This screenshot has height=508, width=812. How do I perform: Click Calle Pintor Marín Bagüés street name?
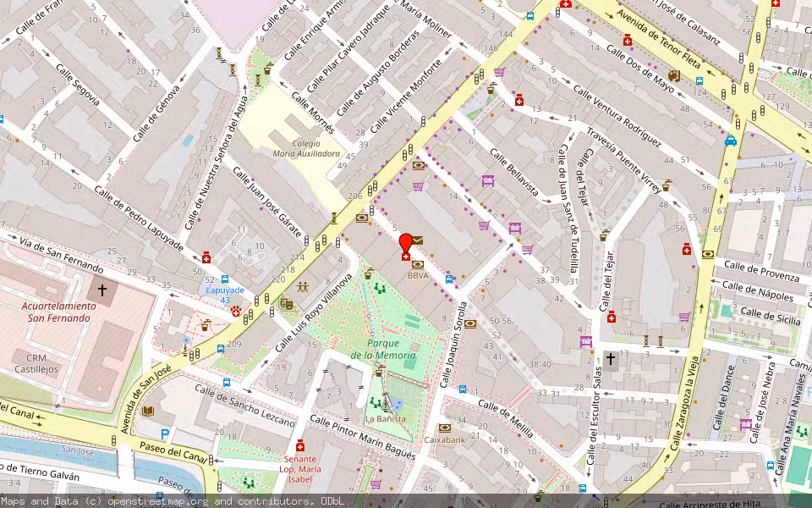pos(363,438)
